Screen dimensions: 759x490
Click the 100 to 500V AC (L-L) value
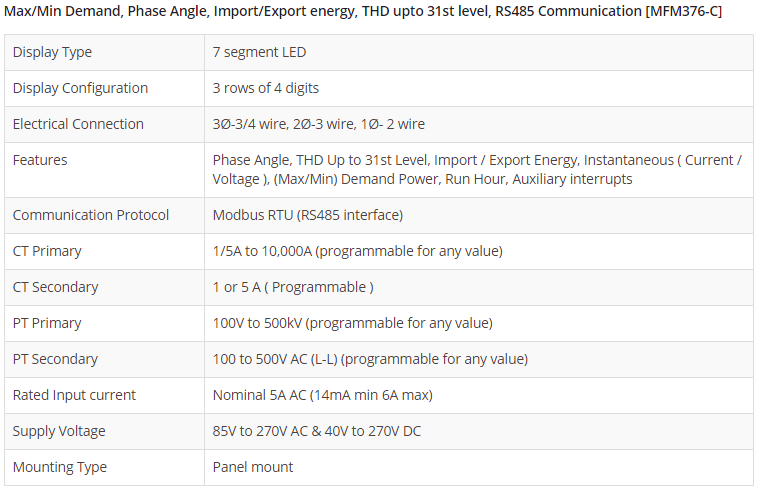click(370, 359)
